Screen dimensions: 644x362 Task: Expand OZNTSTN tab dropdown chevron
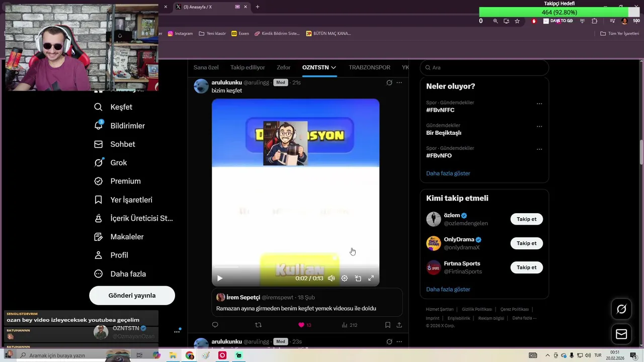(334, 67)
